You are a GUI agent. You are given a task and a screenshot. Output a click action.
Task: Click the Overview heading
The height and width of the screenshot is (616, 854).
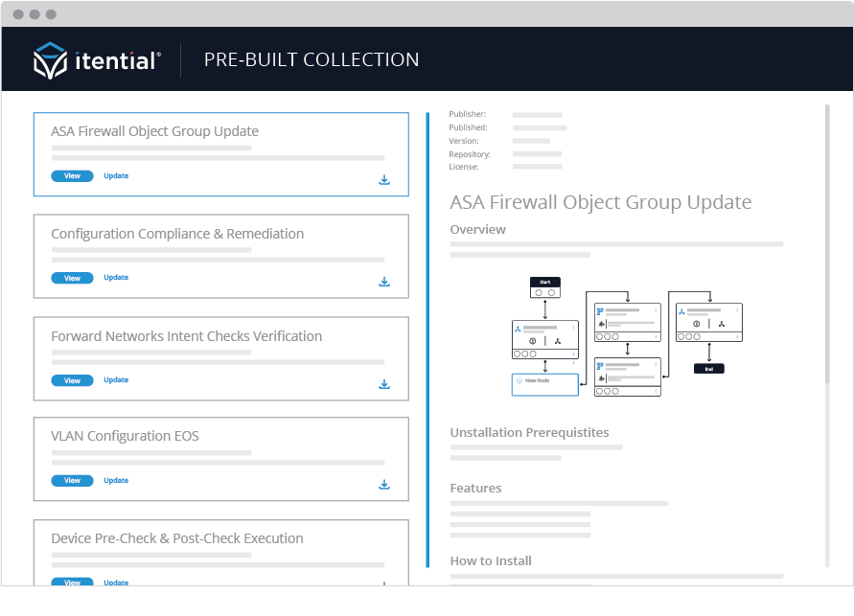coord(477,230)
